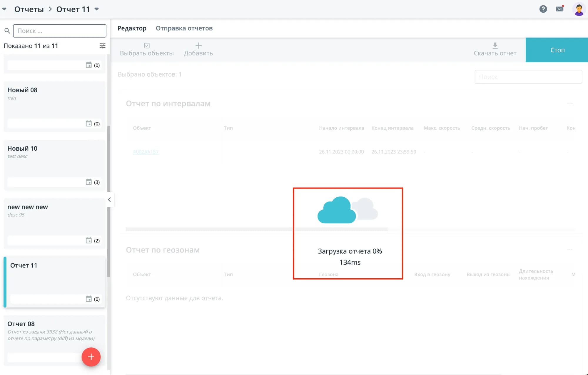This screenshot has width=588, height=375.
Task: Switch to the Редактор tab
Action: (132, 28)
